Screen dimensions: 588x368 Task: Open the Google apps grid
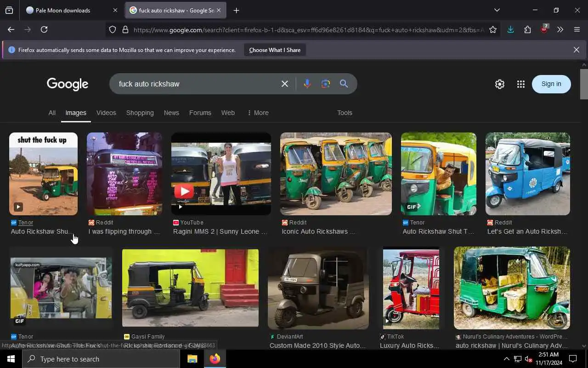pos(520,84)
